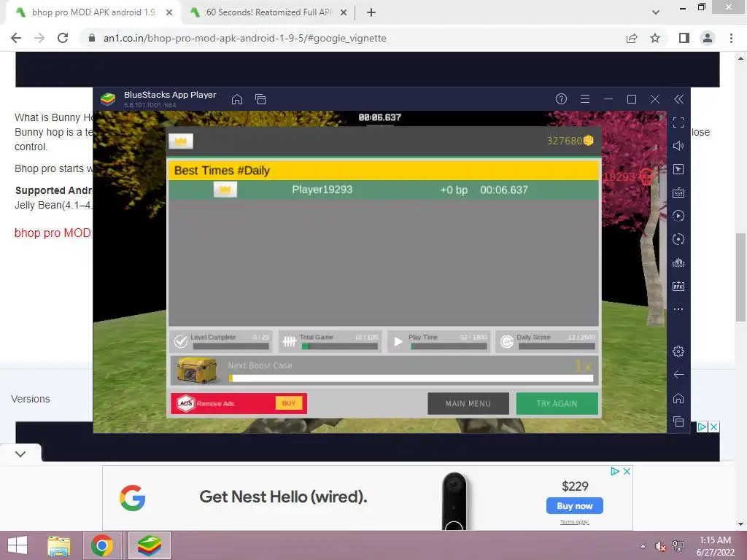
Task: Click the BlueStacks sync/rotate circle icon
Action: point(678,239)
